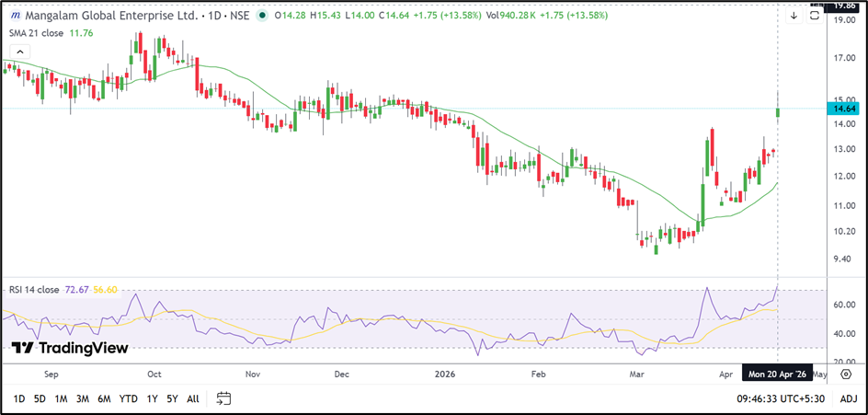
Task: Select the YTD range
Action: (x=128, y=398)
